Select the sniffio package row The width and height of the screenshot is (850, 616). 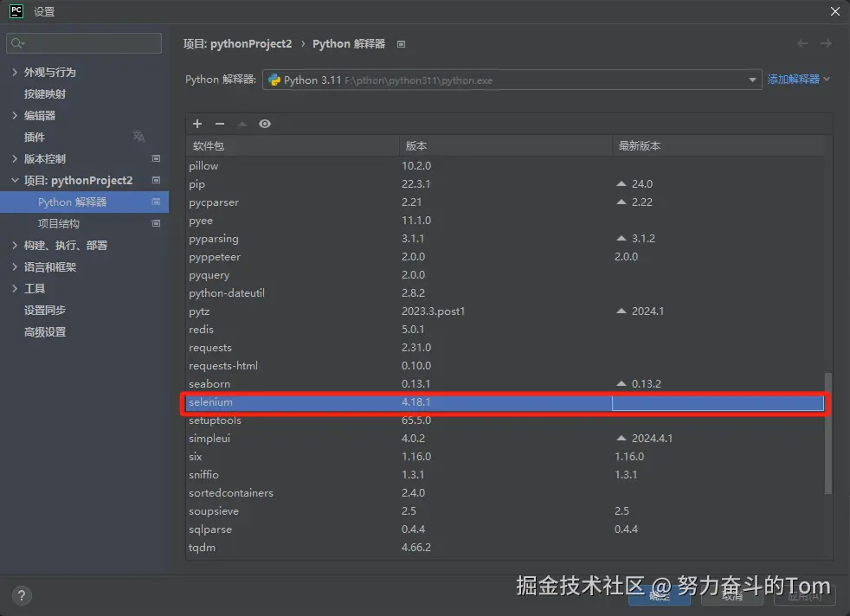505,475
